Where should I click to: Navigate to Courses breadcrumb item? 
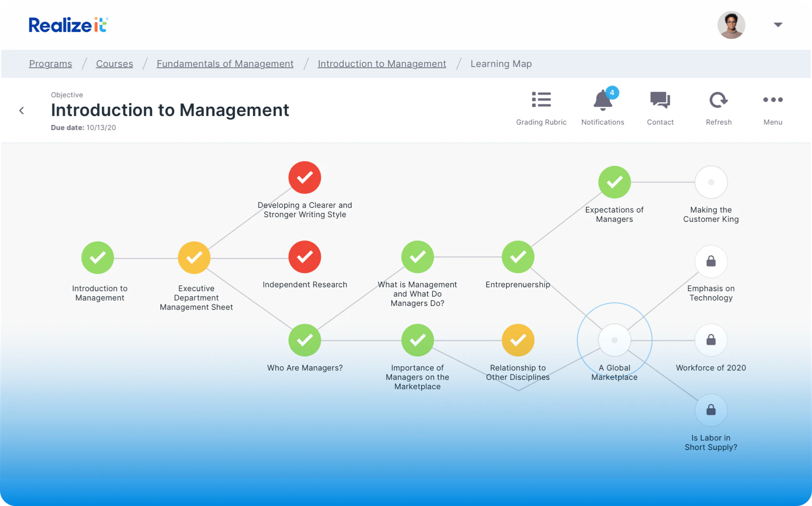pyautogui.click(x=114, y=64)
